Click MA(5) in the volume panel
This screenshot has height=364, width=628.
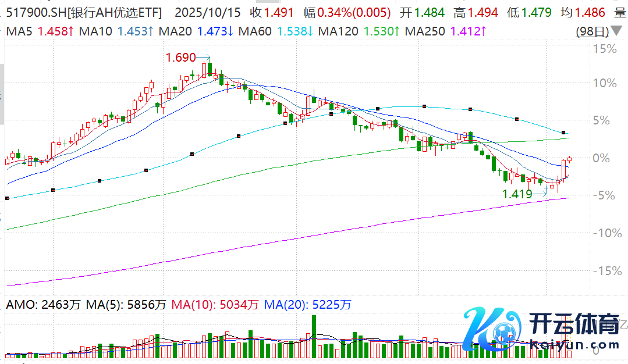click(x=102, y=304)
